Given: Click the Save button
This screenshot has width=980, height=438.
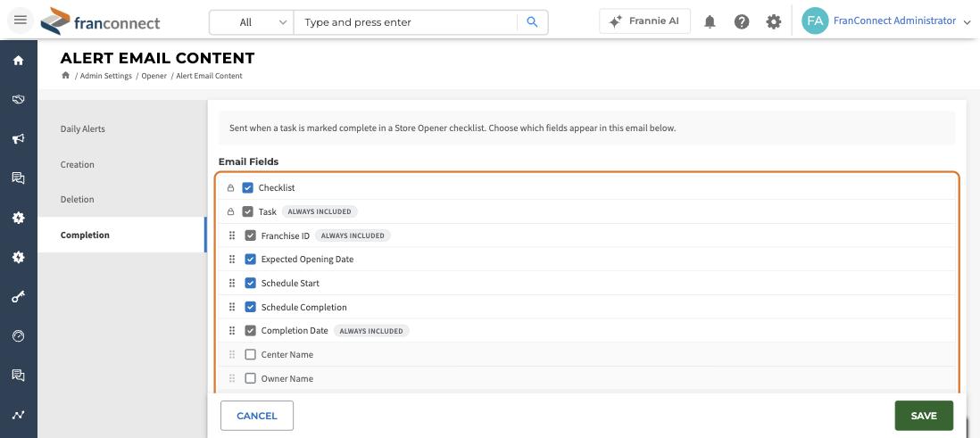Looking at the screenshot, I should 924,416.
